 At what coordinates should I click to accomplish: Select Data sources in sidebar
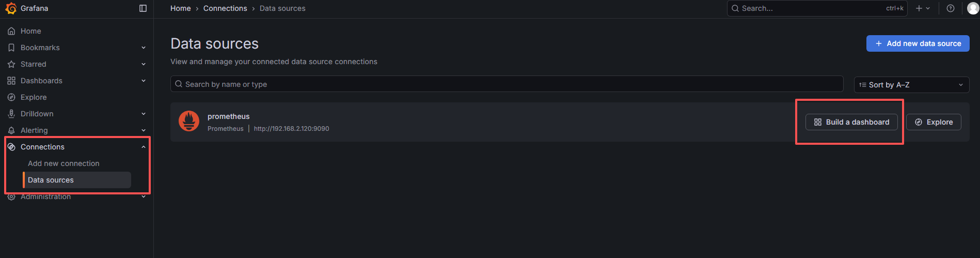(x=51, y=180)
